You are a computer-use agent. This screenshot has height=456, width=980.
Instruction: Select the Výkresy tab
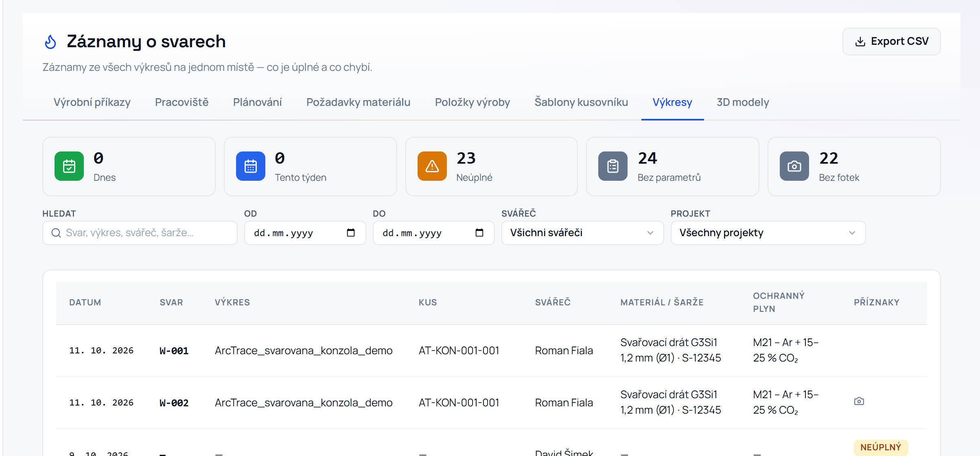click(672, 102)
